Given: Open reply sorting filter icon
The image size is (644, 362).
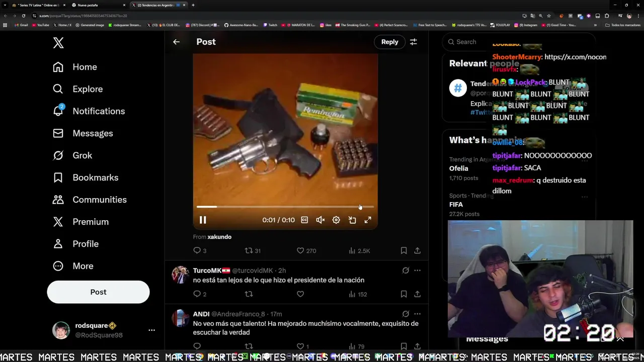Looking at the screenshot, I should coord(413,42).
